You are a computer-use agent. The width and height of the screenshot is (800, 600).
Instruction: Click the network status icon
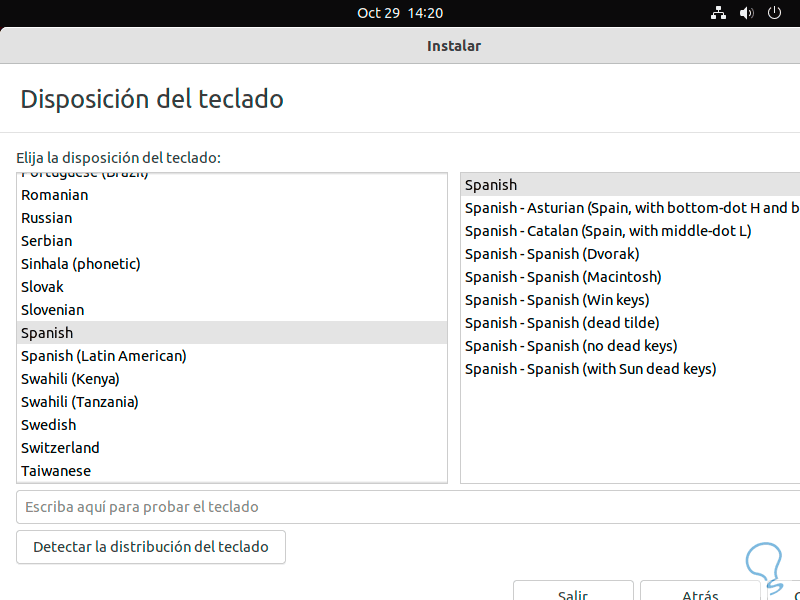point(718,13)
